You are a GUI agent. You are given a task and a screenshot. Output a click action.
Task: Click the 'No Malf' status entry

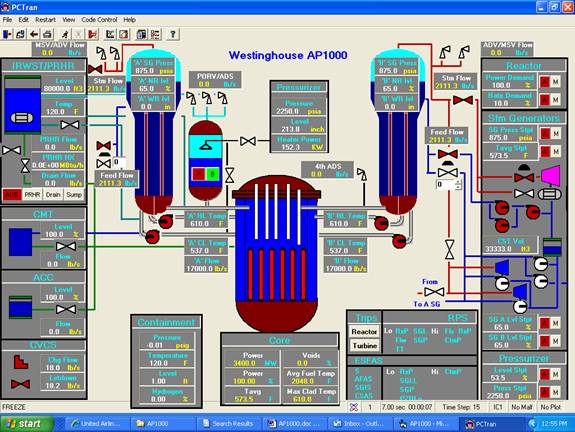click(521, 407)
